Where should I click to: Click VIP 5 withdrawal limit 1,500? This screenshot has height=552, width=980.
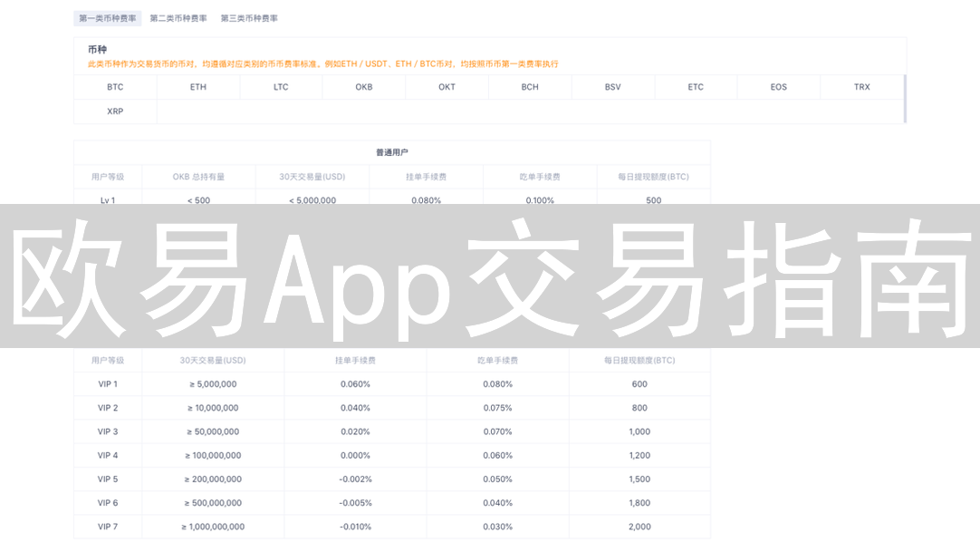coord(639,479)
